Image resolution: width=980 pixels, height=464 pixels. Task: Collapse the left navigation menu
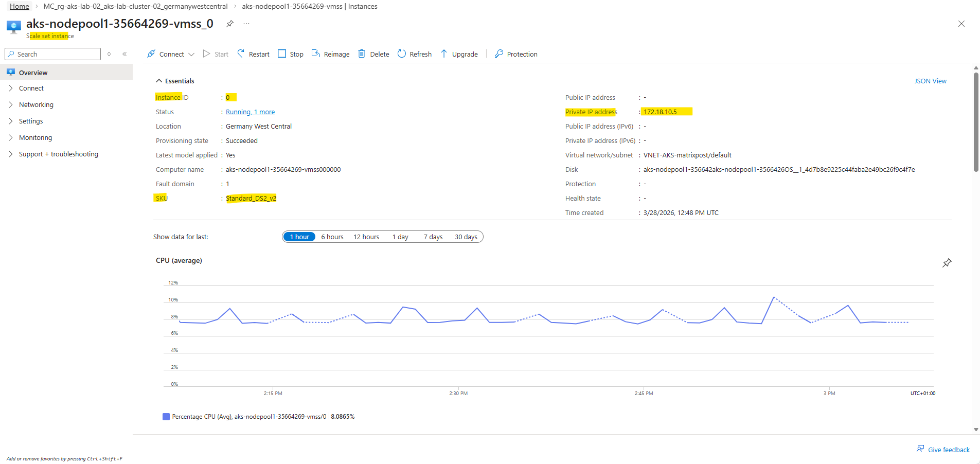coord(124,54)
